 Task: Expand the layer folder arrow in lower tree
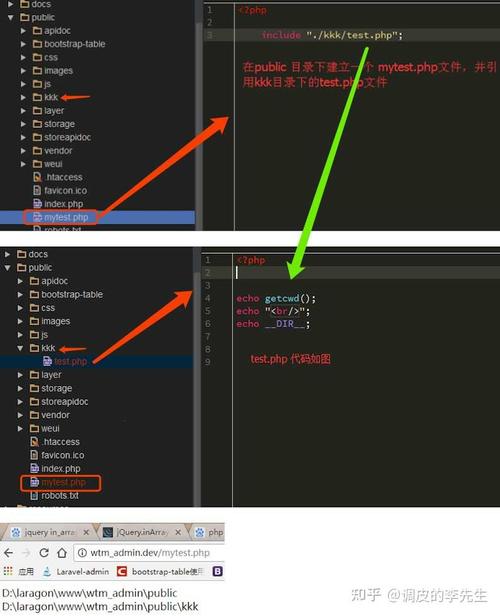20,375
